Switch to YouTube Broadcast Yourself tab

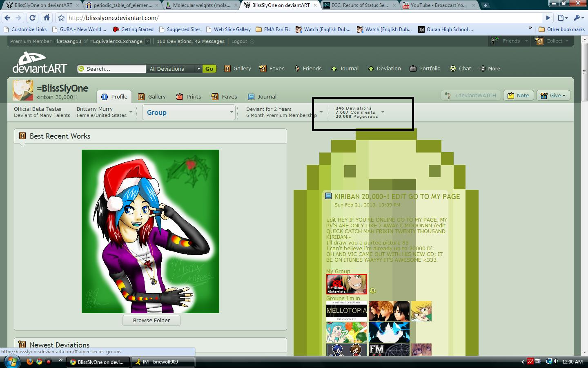[439, 5]
